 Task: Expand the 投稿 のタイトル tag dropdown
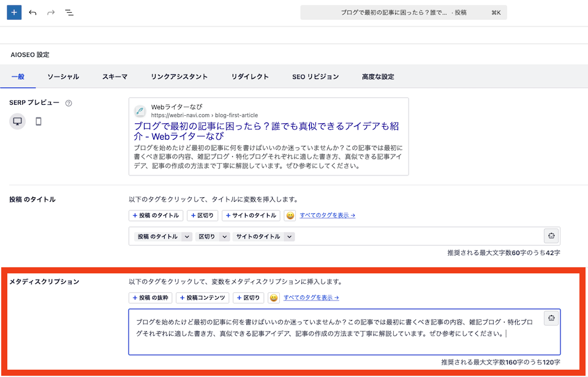coord(187,237)
